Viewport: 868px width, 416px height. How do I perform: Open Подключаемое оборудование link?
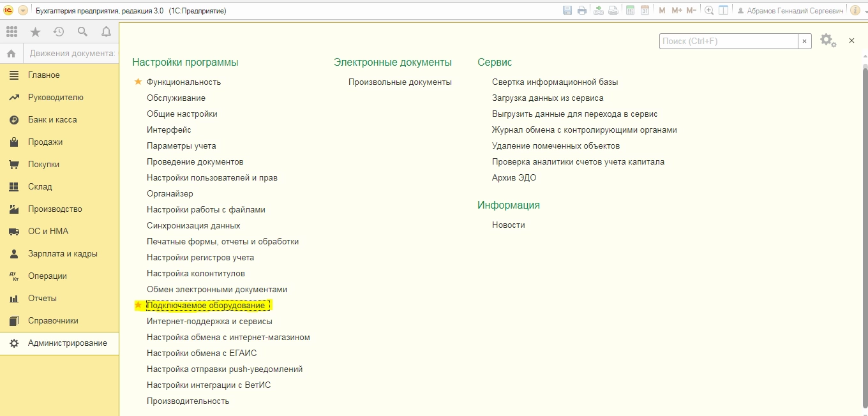point(206,305)
